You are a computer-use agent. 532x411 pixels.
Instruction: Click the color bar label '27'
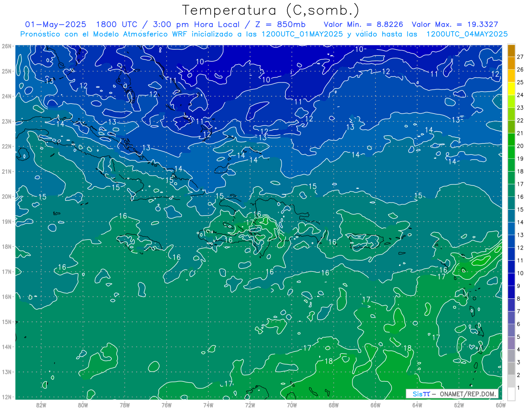pyautogui.click(x=520, y=57)
